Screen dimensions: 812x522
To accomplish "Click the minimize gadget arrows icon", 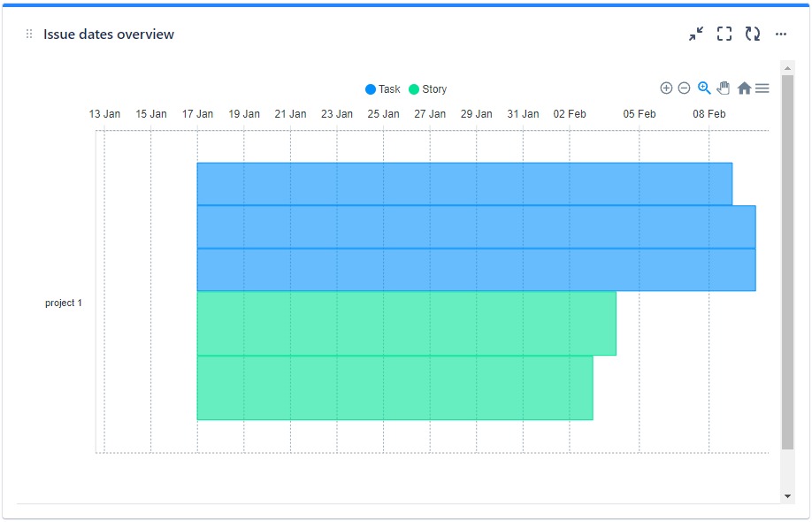I will point(696,35).
